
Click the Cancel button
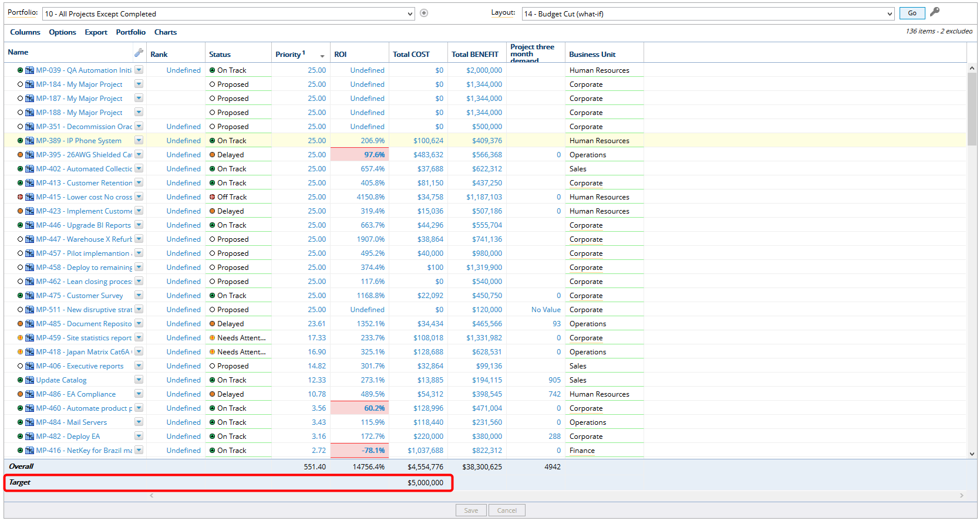[507, 510]
